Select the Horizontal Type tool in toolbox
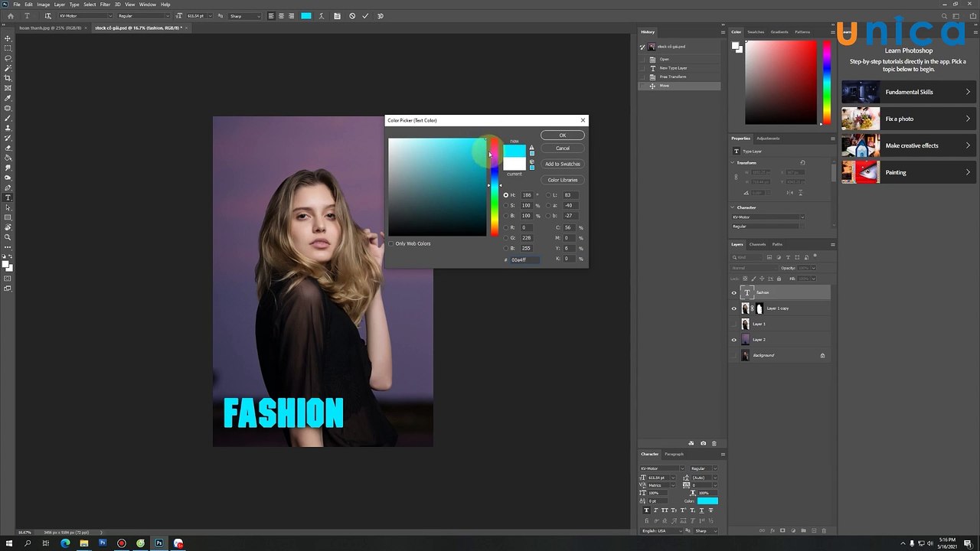Image resolution: width=980 pixels, height=551 pixels. (x=8, y=197)
